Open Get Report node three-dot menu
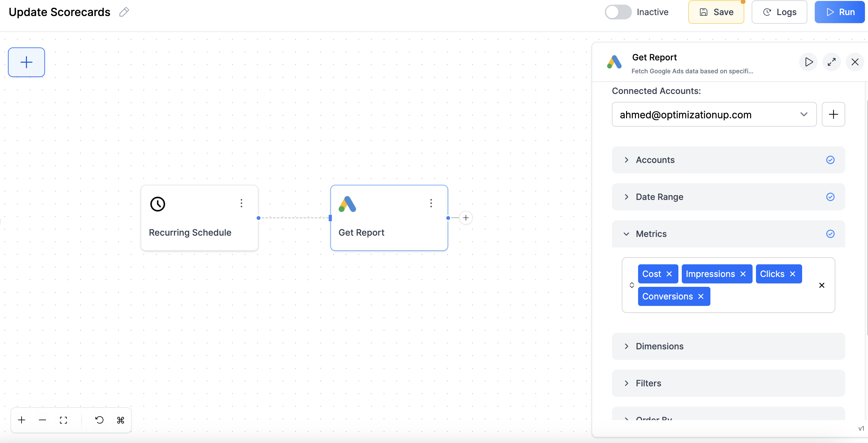The height and width of the screenshot is (443, 868). point(431,203)
